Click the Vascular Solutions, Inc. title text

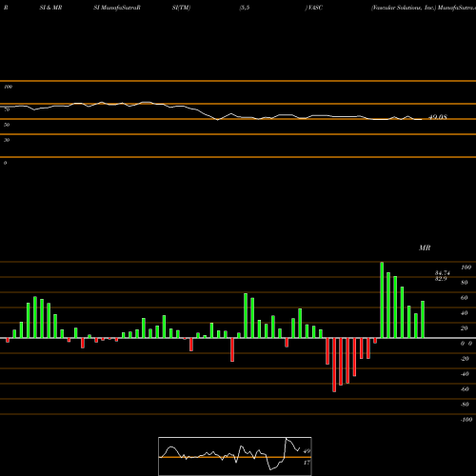[404, 8]
